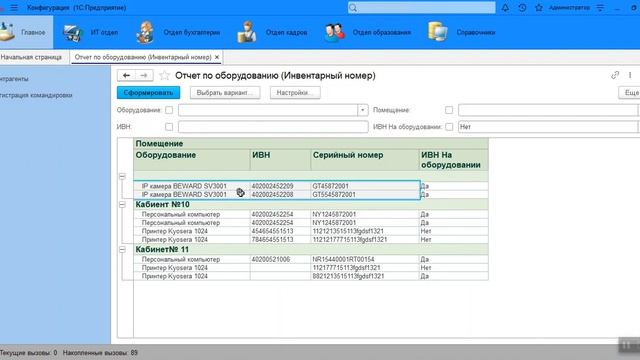
Task: Click the top search box
Action: 422,8
